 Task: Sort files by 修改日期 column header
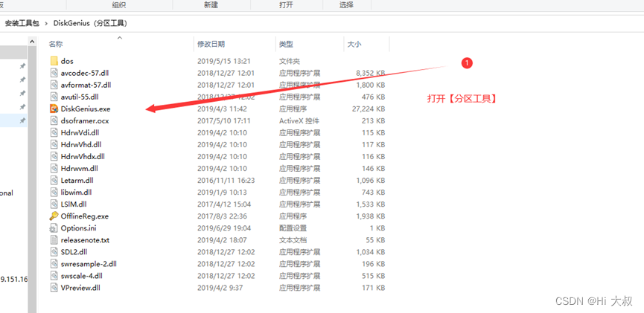click(x=211, y=45)
